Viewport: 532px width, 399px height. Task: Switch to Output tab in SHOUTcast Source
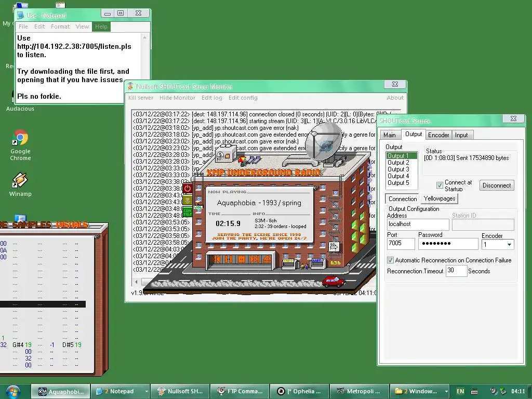point(414,134)
